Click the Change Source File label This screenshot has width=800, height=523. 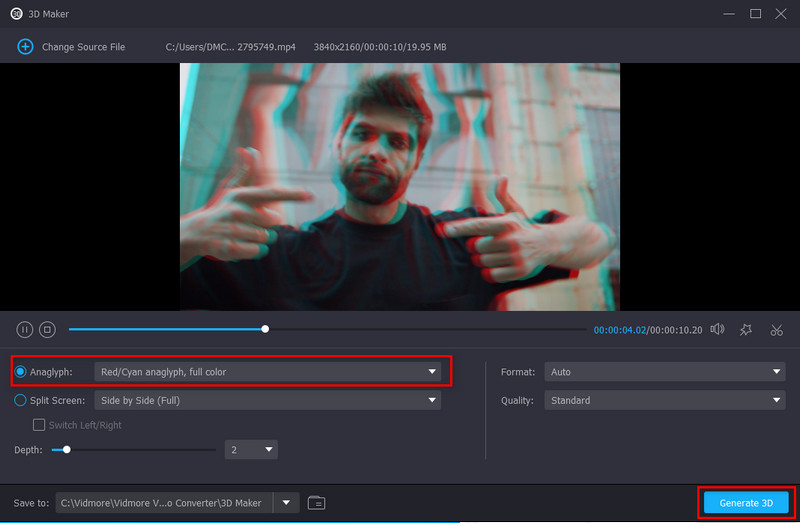(83, 47)
